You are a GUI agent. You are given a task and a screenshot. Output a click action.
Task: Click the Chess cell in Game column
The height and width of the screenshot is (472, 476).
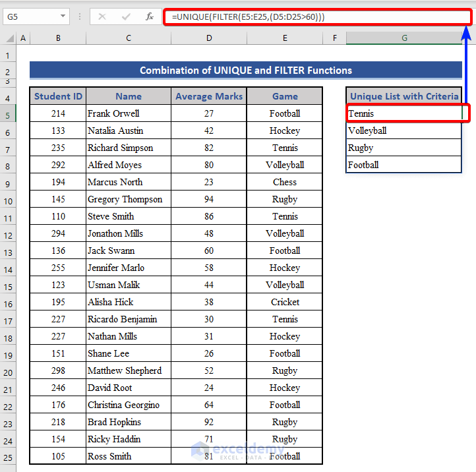pyautogui.click(x=285, y=182)
